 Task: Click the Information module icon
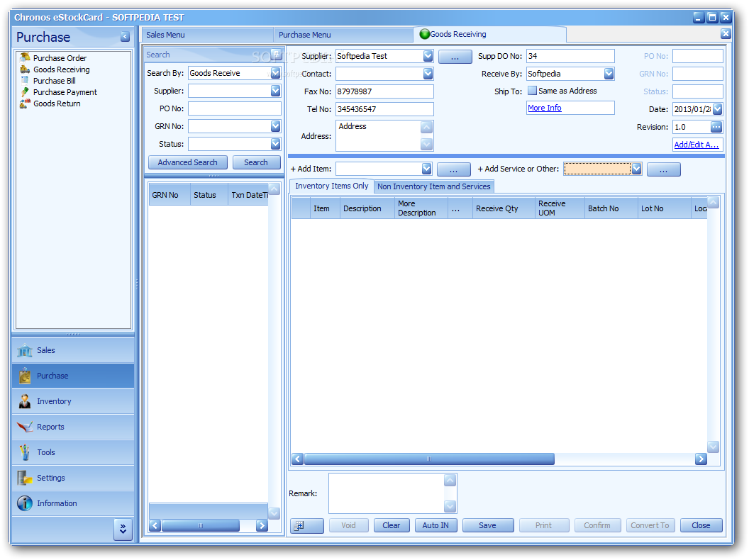click(x=24, y=503)
